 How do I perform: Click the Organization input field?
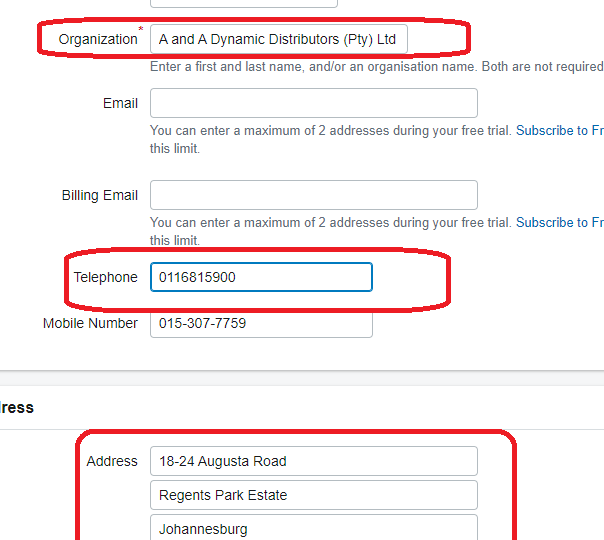coord(279,39)
